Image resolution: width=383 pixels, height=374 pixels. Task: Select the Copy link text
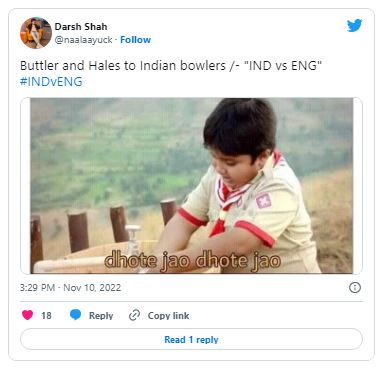pos(168,315)
